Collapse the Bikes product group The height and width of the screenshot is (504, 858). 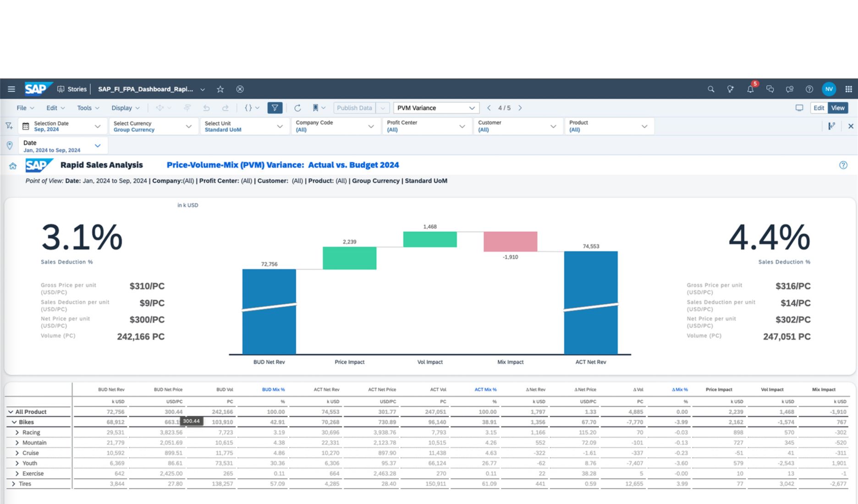(x=14, y=422)
